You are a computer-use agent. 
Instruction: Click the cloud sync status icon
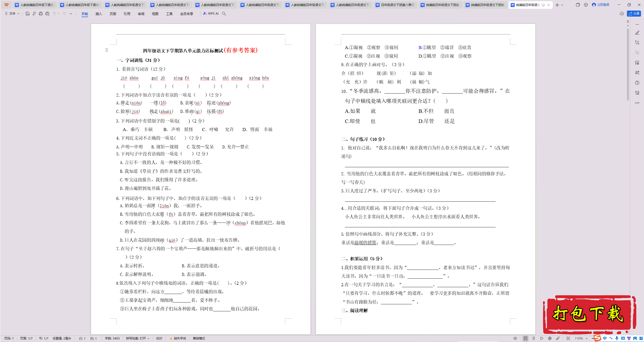pos(622,14)
